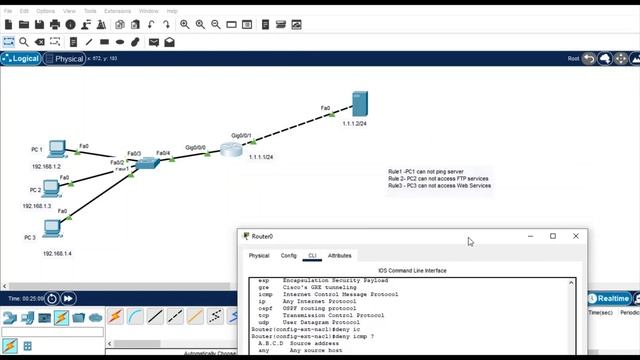Open the Config tab in Router0 window
Screen dimensions: 640x360
click(x=289, y=256)
